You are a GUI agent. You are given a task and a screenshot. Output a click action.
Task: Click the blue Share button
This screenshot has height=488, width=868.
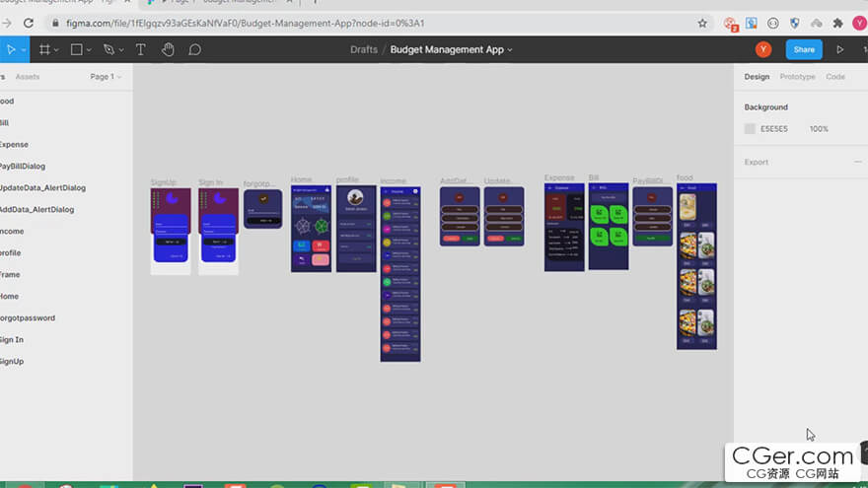pyautogui.click(x=804, y=49)
